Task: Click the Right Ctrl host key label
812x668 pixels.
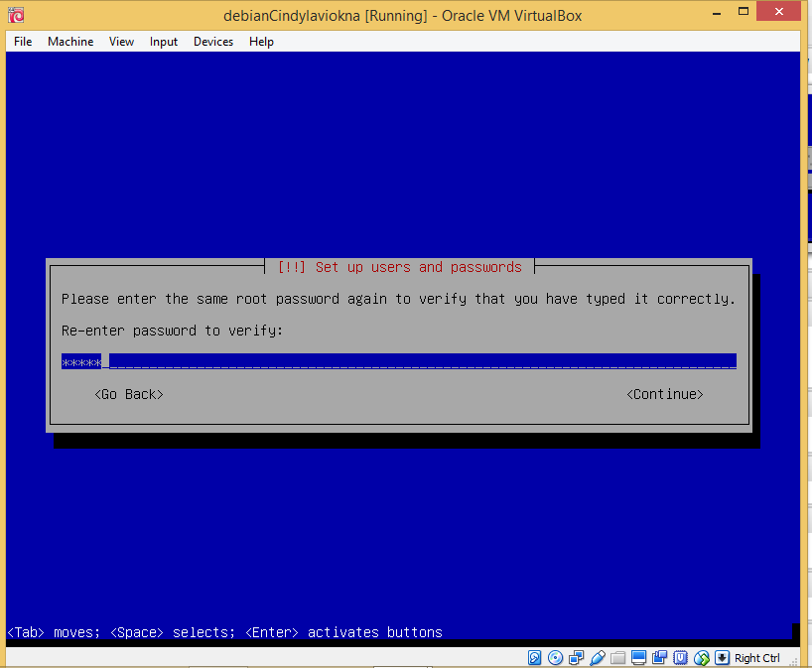Action: 757,658
